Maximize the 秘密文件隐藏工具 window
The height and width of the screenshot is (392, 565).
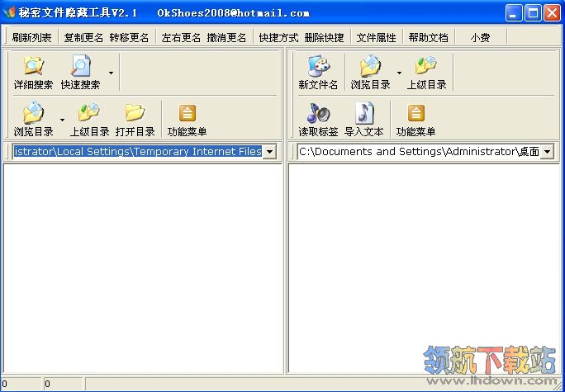(533, 13)
